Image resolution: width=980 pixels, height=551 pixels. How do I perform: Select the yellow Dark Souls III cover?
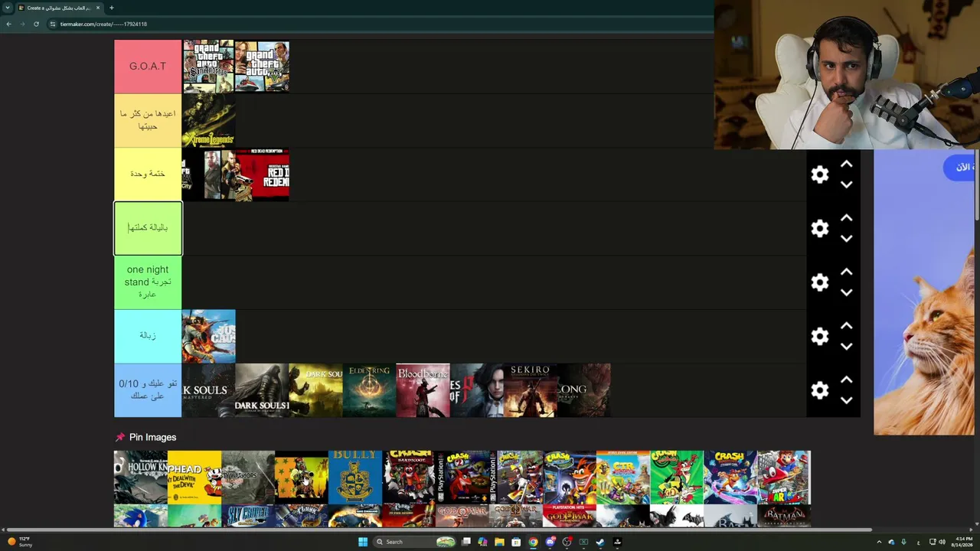click(315, 390)
